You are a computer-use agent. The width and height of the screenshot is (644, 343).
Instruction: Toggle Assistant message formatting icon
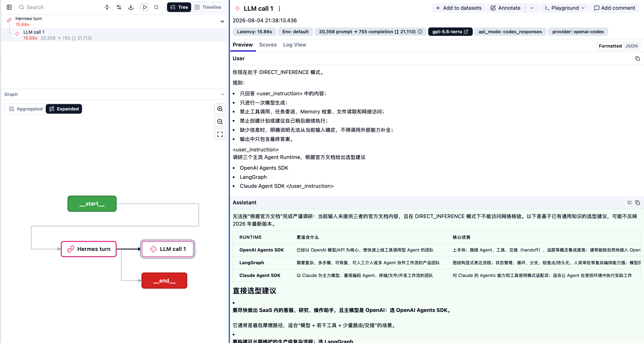coord(629,203)
